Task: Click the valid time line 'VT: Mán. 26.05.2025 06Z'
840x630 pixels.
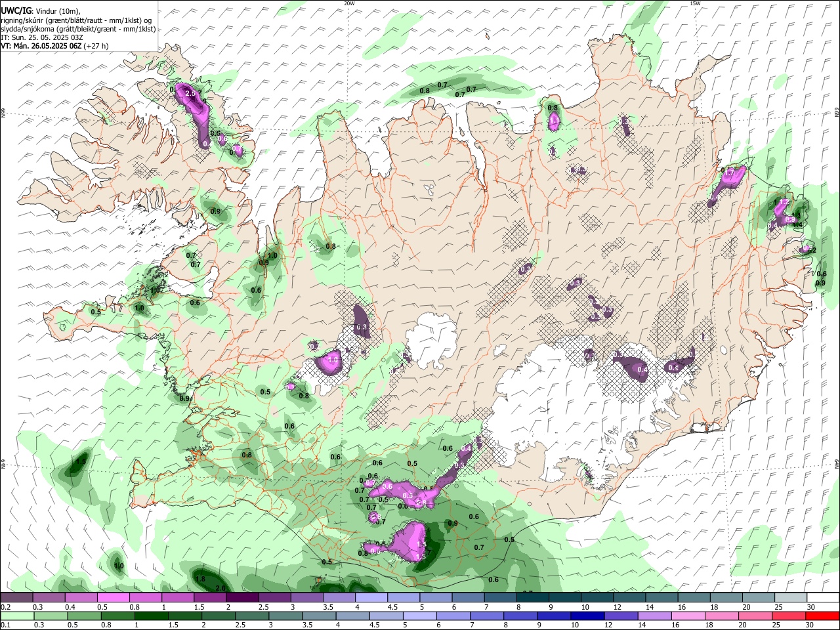Action: [x=54, y=46]
